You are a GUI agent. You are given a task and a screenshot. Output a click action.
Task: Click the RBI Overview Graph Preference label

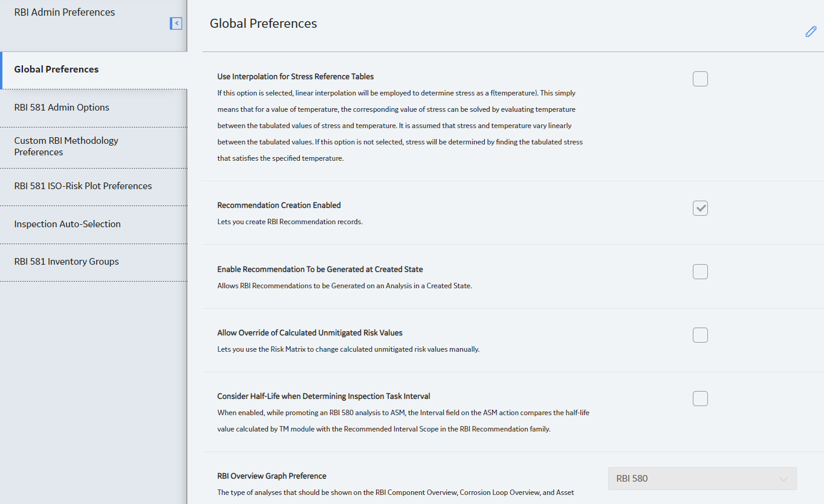(x=272, y=476)
